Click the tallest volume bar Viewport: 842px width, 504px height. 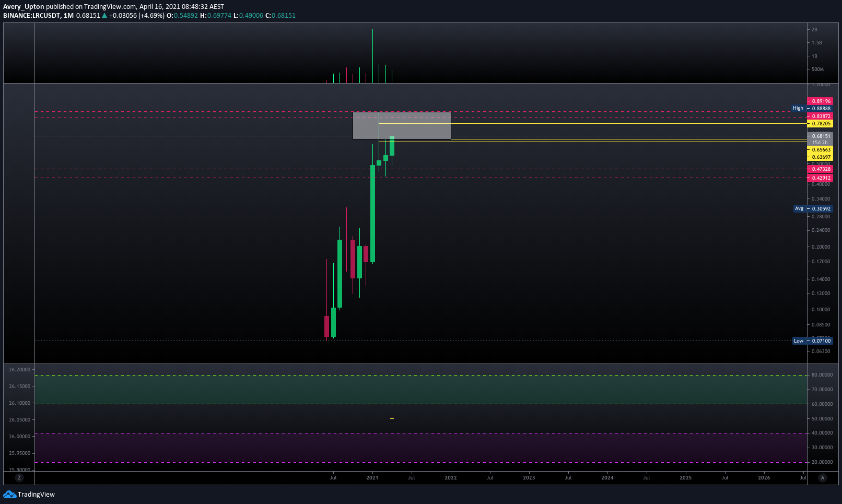372,56
